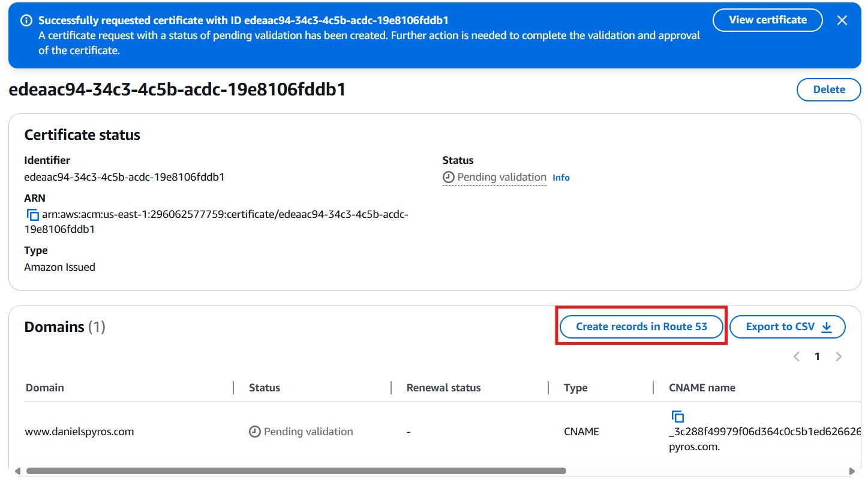Click the clock icon in the Certificate status panel
The width and height of the screenshot is (868, 482).
[x=448, y=178]
